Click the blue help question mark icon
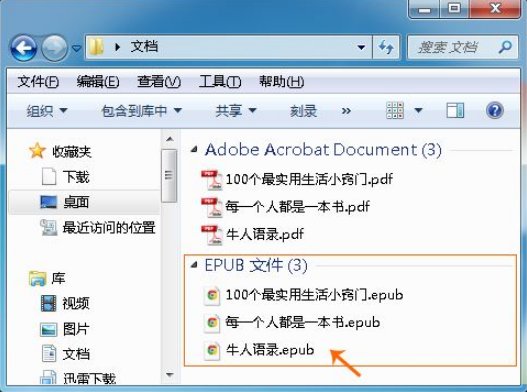Image resolution: width=527 pixels, height=392 pixels. click(x=494, y=110)
